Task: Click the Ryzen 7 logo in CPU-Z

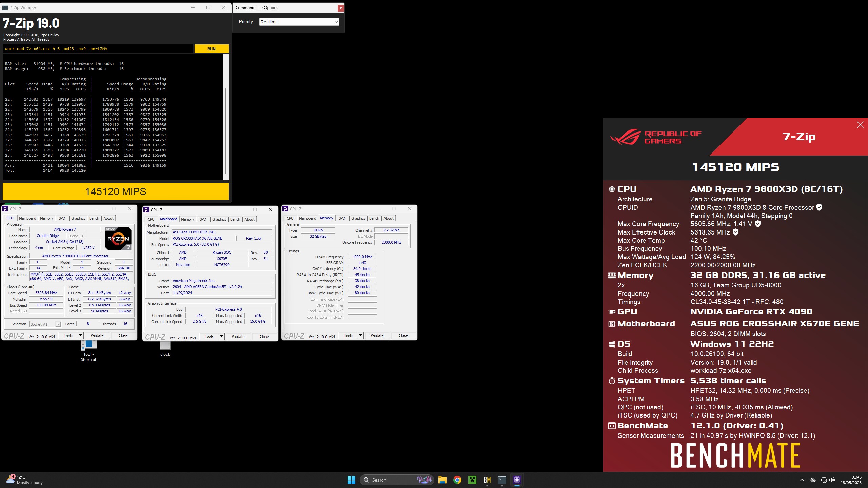Action: point(118,239)
